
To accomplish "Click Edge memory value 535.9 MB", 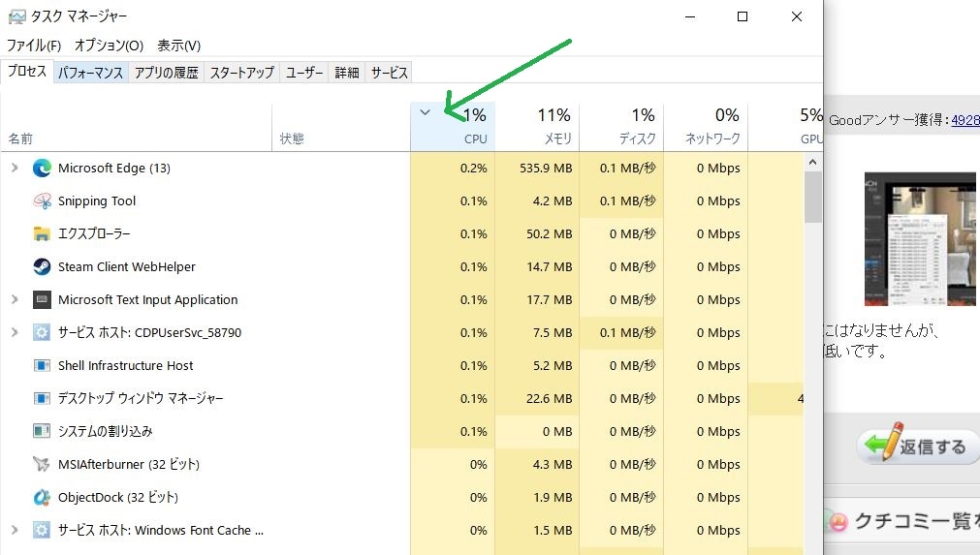I will [x=546, y=168].
